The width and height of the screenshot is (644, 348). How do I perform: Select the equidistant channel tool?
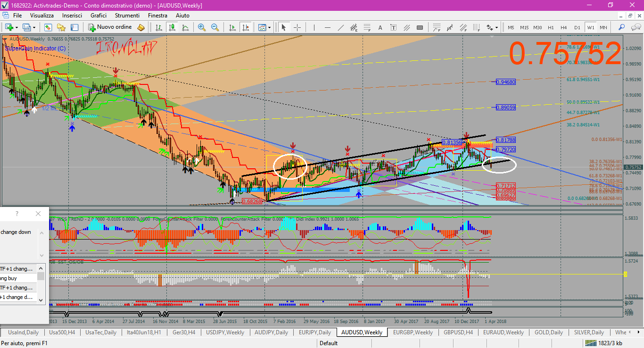pos(354,27)
